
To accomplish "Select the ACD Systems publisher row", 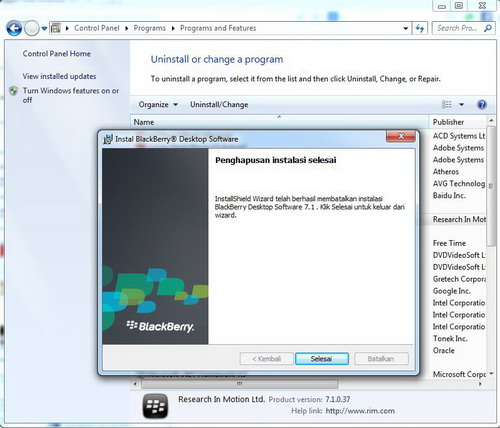I will click(x=459, y=136).
